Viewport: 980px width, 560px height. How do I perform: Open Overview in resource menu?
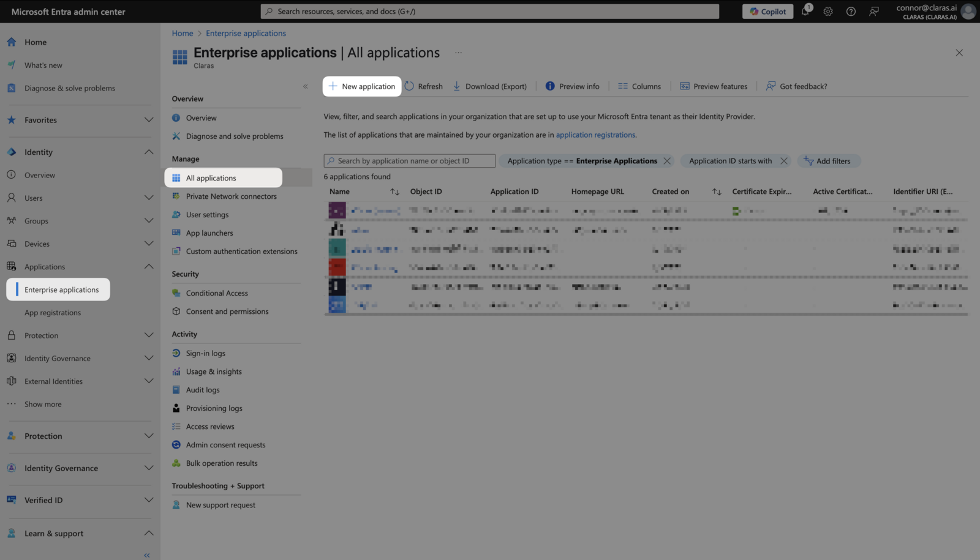tap(201, 118)
